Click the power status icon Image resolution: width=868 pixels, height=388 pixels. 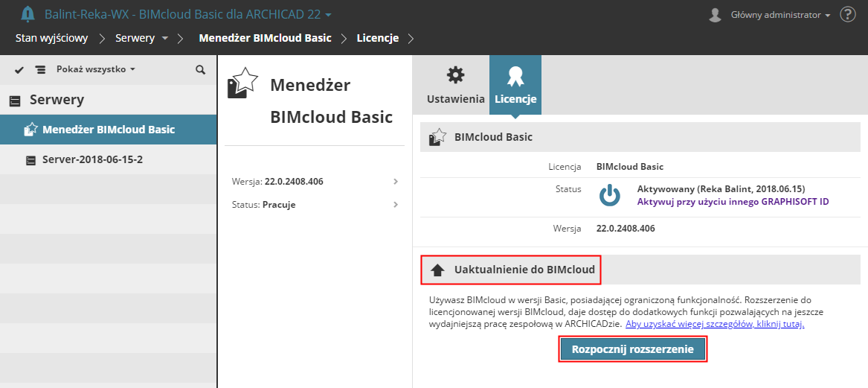coord(609,195)
